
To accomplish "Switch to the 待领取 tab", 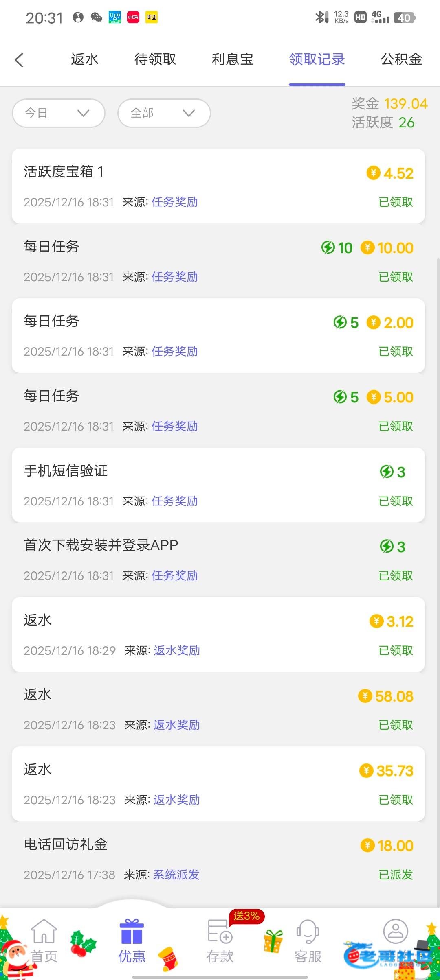I will (x=155, y=59).
